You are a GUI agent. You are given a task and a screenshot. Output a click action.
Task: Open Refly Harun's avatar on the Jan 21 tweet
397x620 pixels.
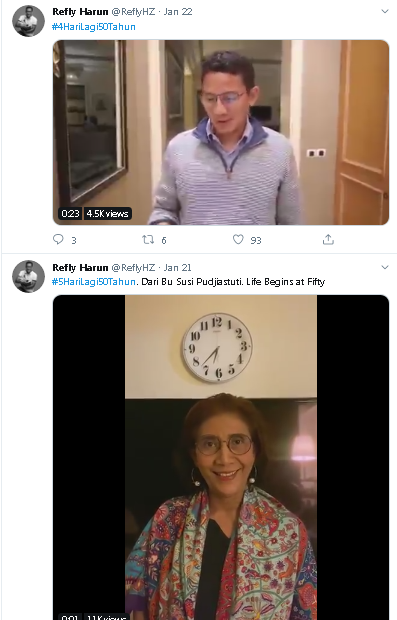pos(28,276)
